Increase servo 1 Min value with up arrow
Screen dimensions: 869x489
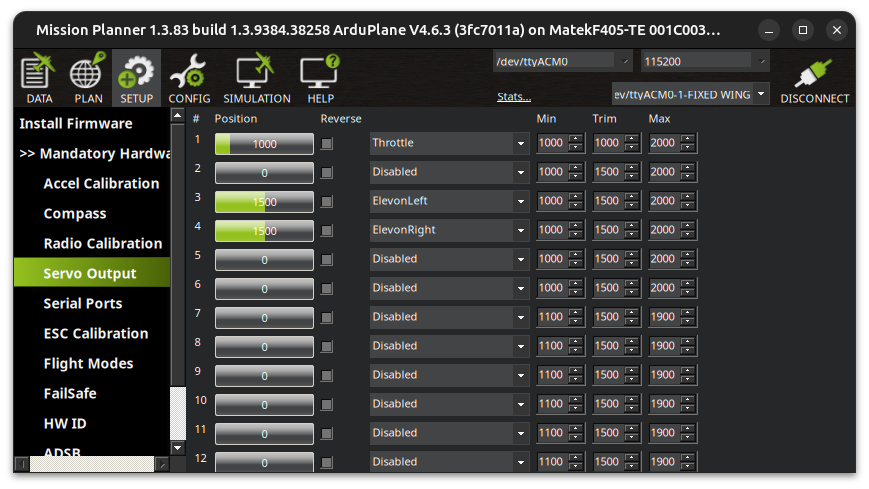[x=576, y=139]
